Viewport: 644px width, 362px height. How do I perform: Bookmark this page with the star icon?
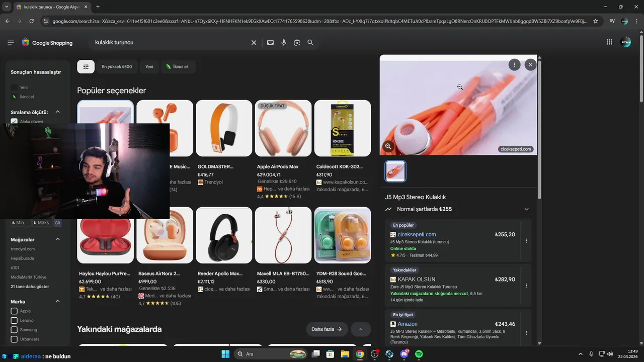[596, 21]
